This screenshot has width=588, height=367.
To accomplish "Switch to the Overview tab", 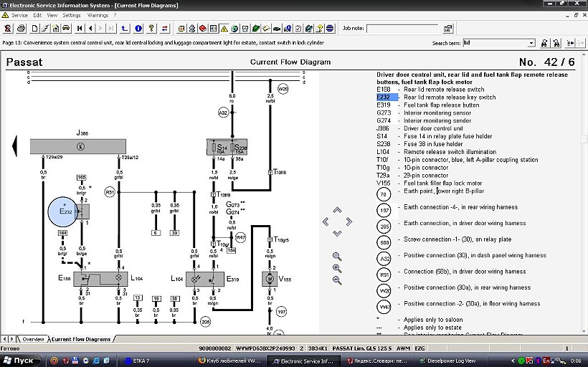I will click(x=33, y=339).
